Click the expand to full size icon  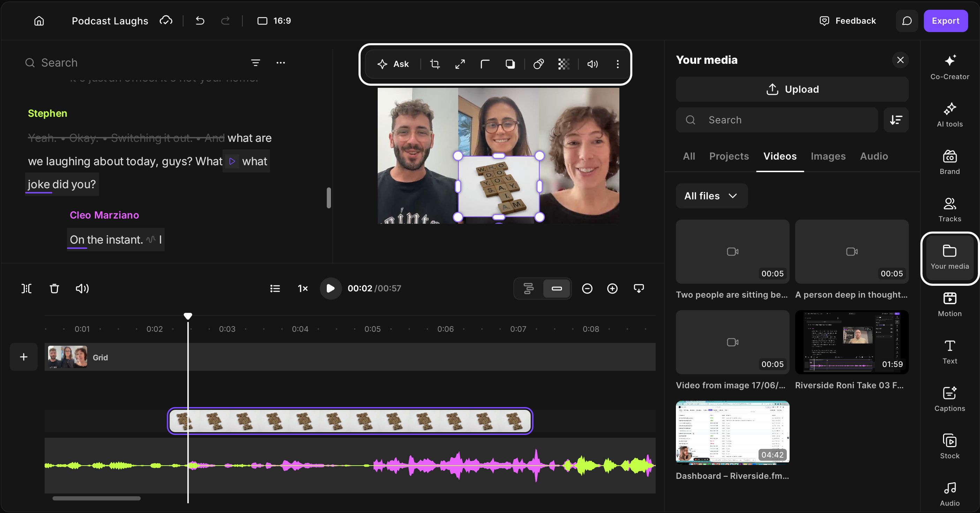click(x=460, y=64)
